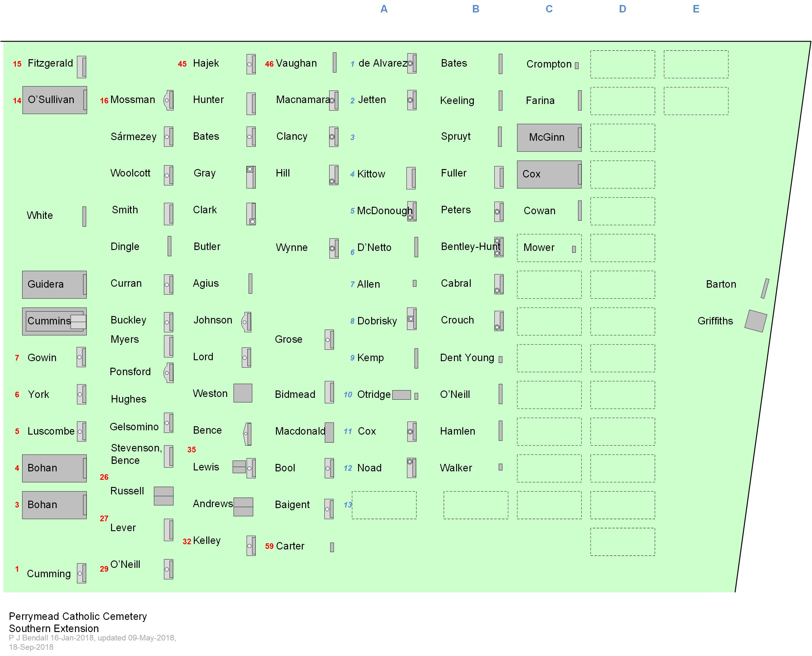Click the Vaughan grave label

tap(296, 63)
